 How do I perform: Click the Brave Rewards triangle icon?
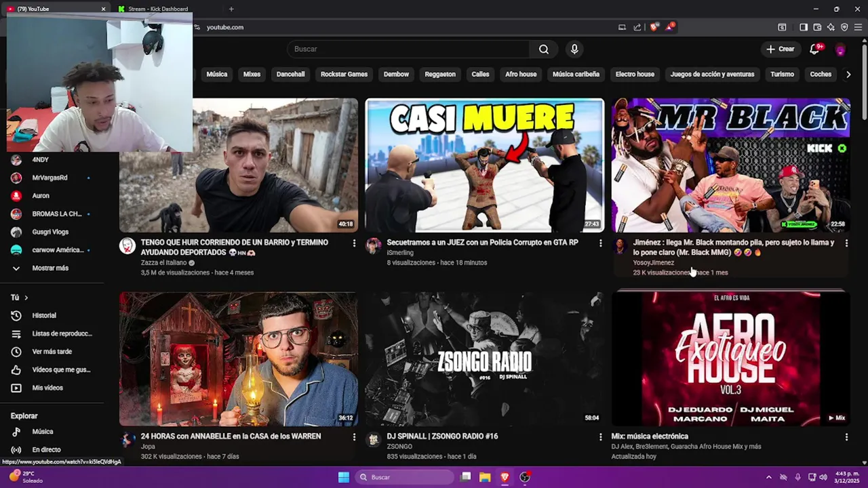[670, 27]
